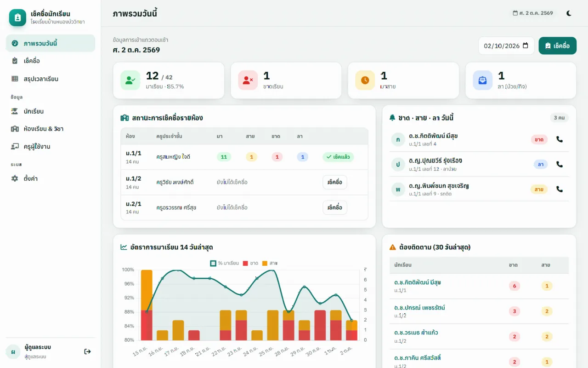Toggle % มาเรียน legend in chart
The height and width of the screenshot is (368, 588).
(224, 263)
